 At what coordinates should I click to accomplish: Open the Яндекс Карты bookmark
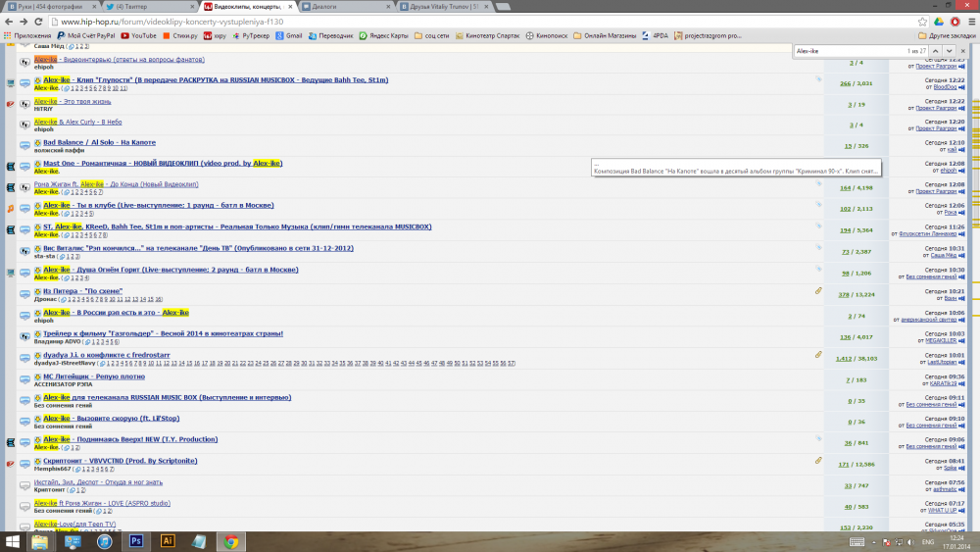(384, 35)
